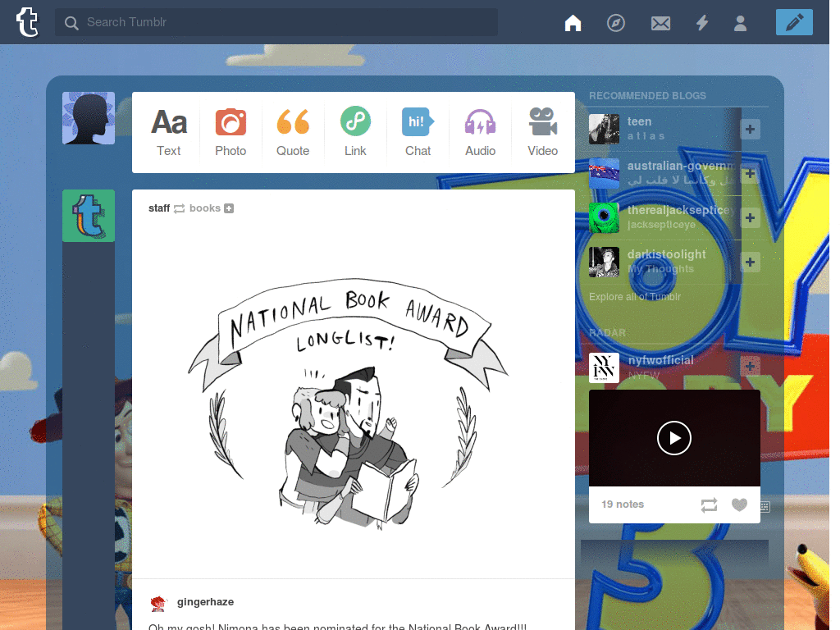Follow the darkistoolight blog

click(750, 262)
